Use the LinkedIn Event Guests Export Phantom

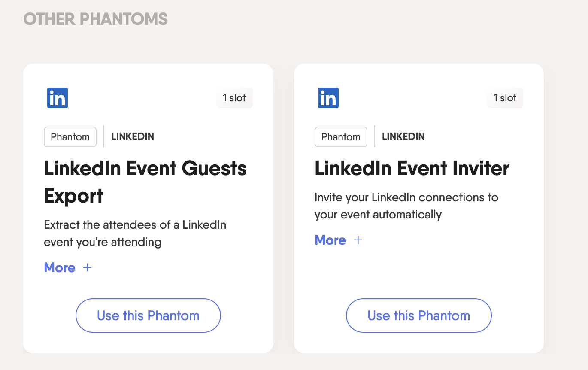click(x=148, y=315)
